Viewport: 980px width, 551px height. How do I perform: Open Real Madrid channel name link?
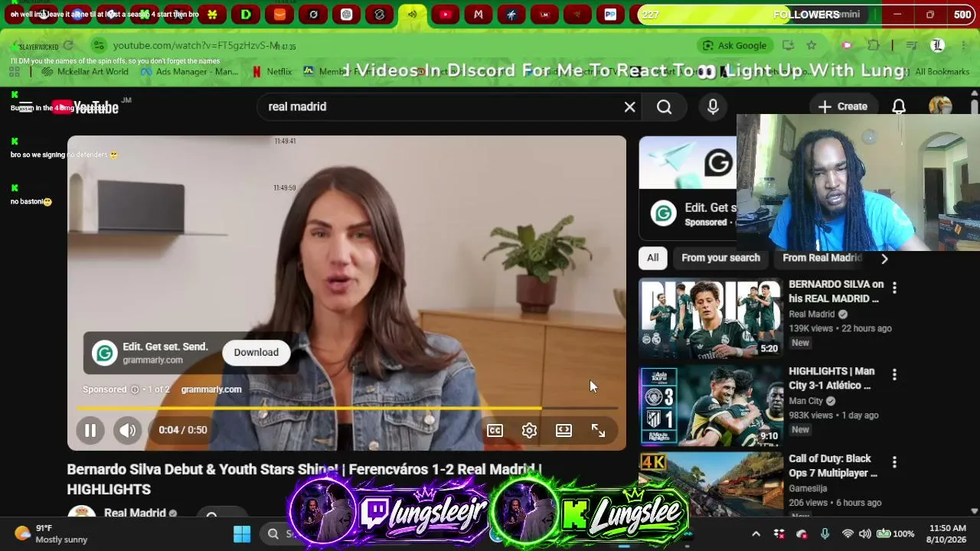coord(135,513)
